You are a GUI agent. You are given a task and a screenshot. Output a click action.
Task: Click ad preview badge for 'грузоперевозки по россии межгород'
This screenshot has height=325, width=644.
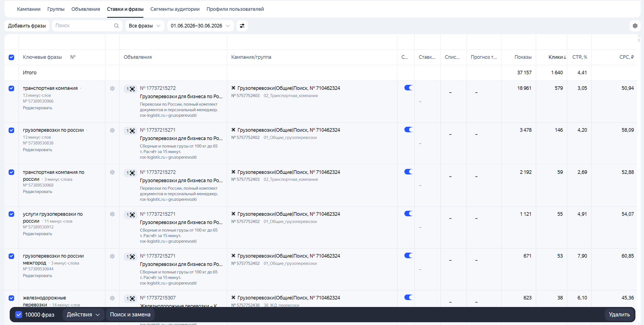pos(130,257)
